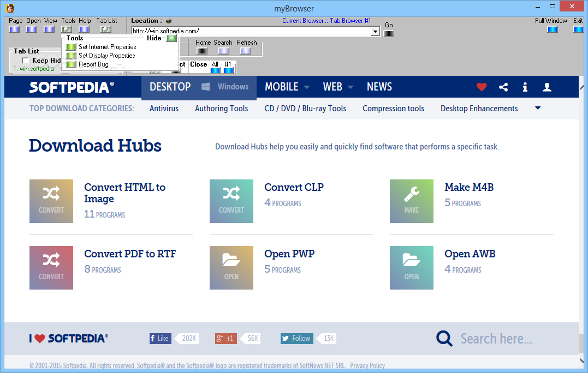Open CD / DVD / Blu-ray Tools category

305,109
